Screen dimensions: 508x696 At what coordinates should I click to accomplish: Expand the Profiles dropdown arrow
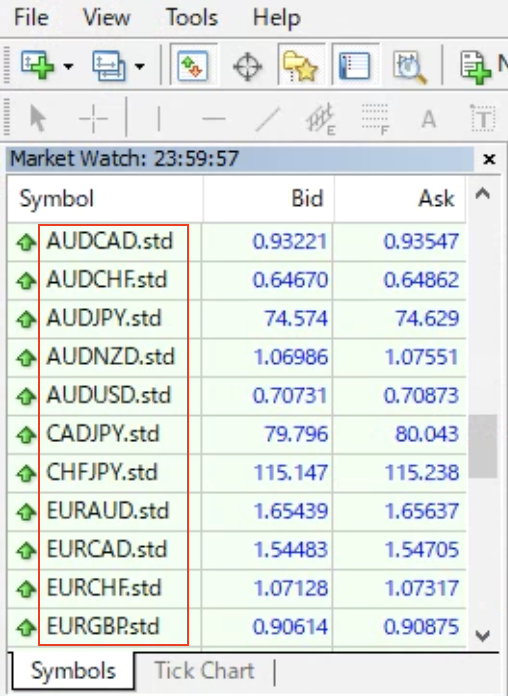139,67
